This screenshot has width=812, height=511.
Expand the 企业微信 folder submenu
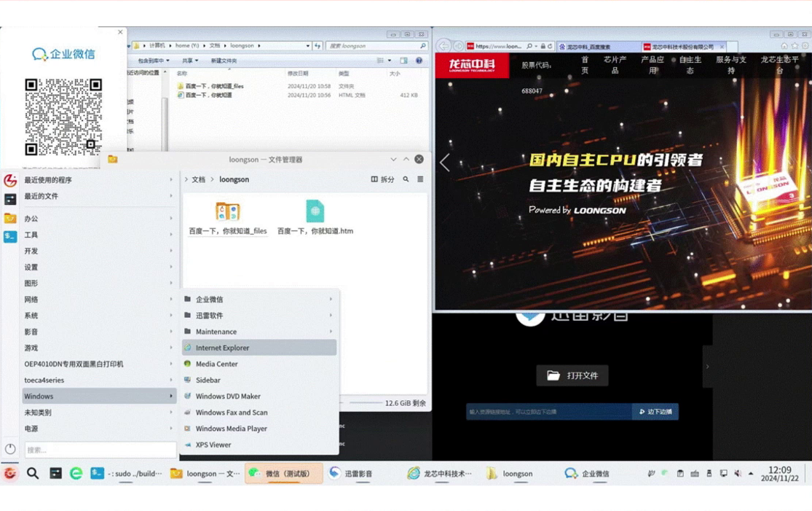[x=259, y=299]
